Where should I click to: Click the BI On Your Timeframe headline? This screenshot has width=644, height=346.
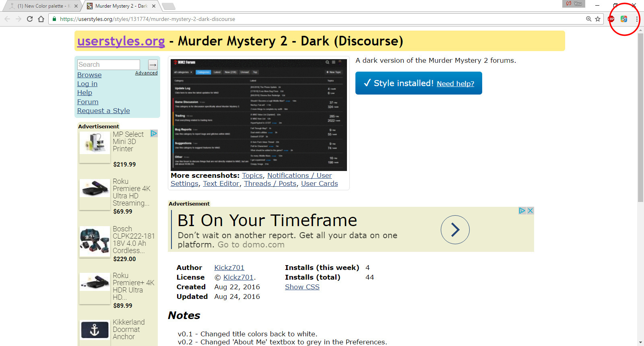click(x=267, y=220)
